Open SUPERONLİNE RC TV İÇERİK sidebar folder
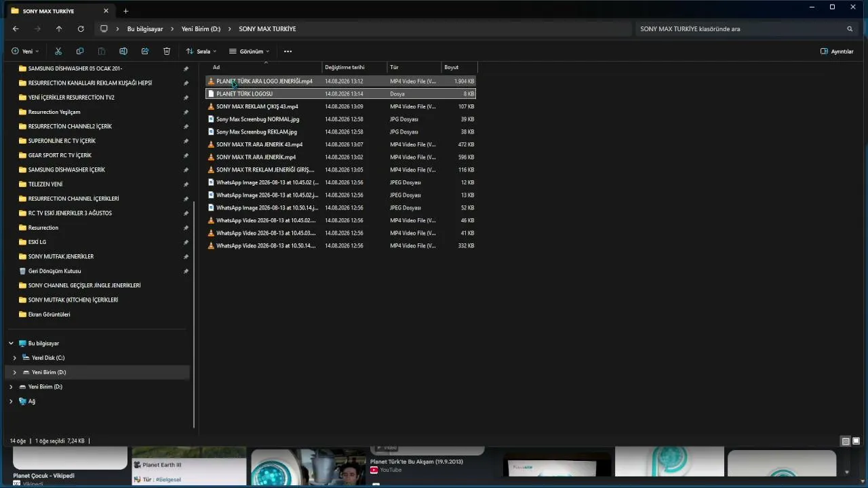868x488 pixels. (x=62, y=141)
